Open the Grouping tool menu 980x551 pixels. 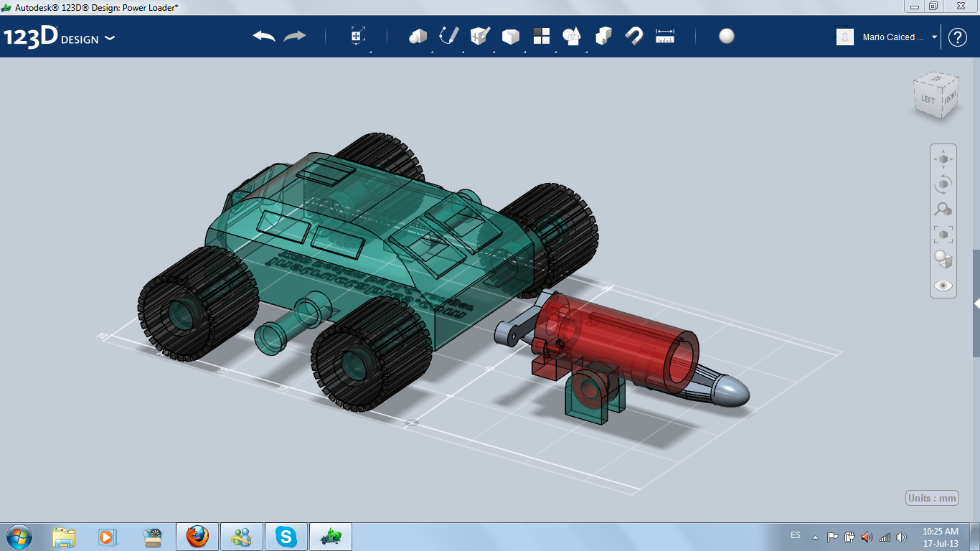[x=572, y=37]
